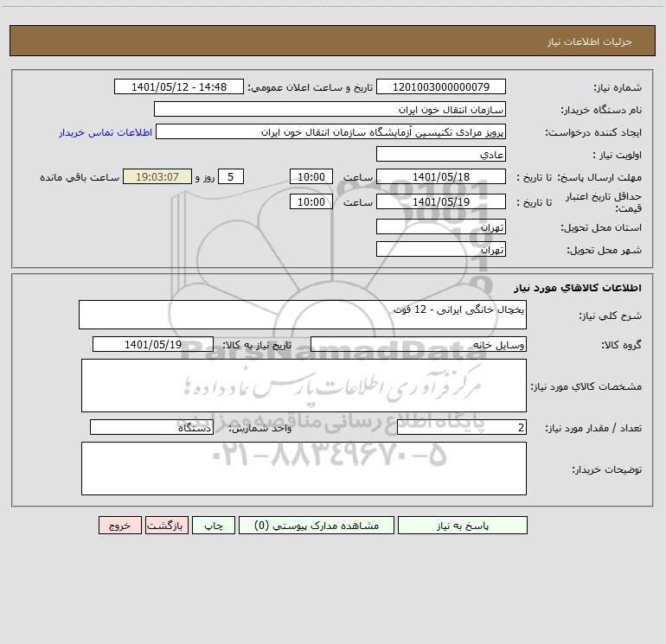
Task: Click the 'ساعت باقی مانده' text
Action: 80,177
